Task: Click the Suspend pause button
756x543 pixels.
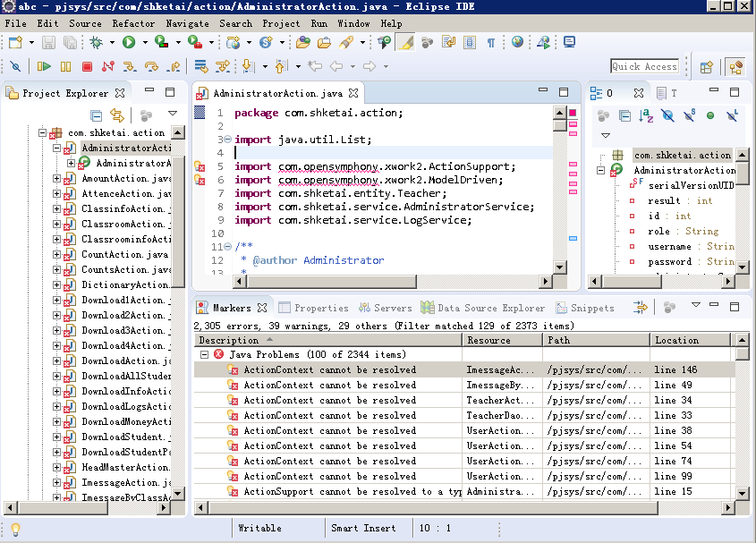Action: 65,66
